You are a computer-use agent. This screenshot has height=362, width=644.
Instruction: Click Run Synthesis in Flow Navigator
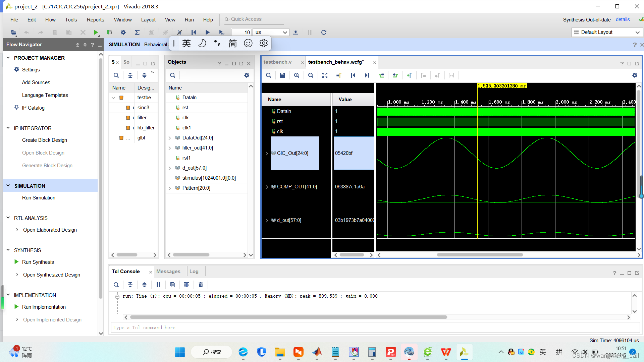38,262
